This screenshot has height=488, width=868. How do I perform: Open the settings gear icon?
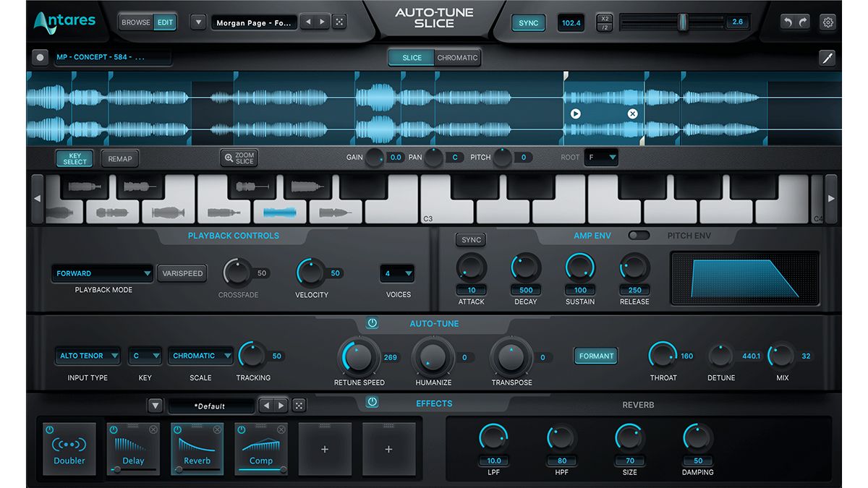tap(827, 22)
